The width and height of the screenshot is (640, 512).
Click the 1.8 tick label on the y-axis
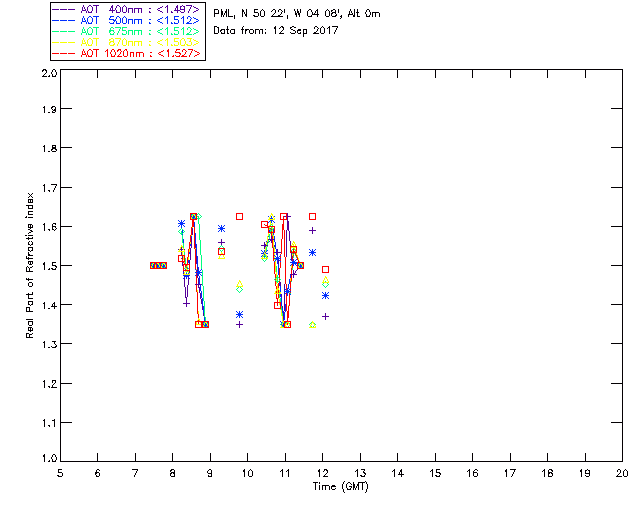click(49, 148)
